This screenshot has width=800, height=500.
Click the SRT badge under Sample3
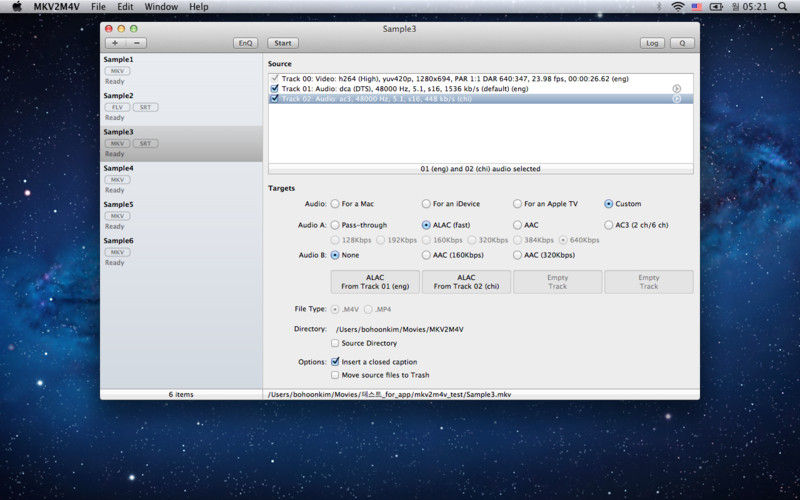[x=145, y=143]
